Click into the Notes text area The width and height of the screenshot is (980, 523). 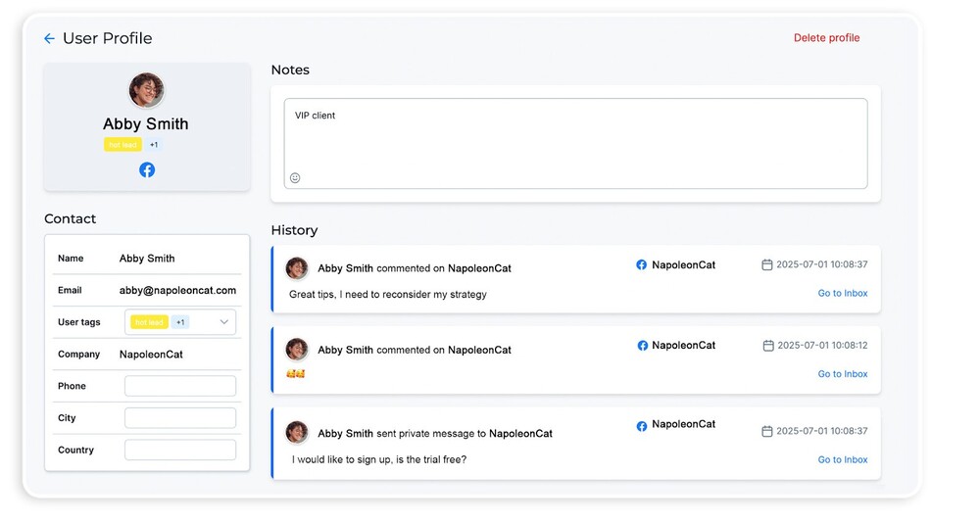[575, 143]
